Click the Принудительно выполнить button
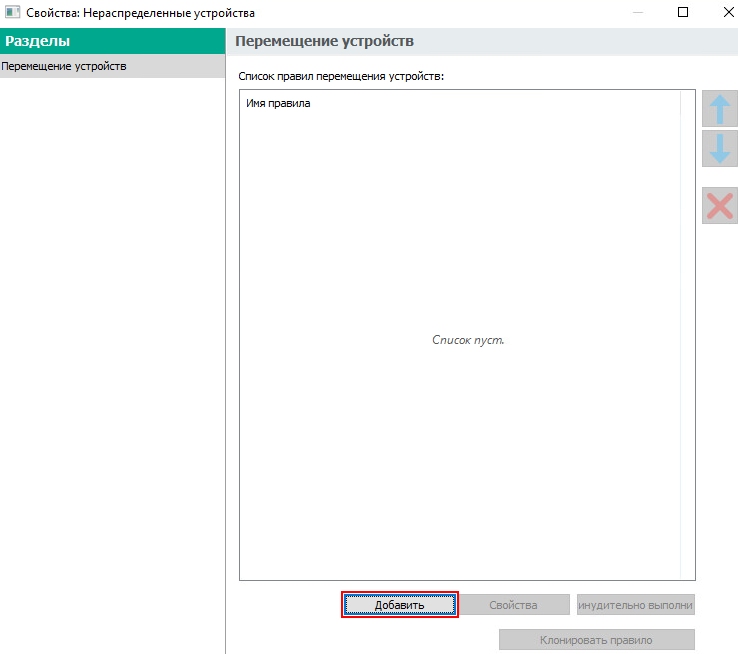This screenshot has width=738, height=654. (635, 605)
